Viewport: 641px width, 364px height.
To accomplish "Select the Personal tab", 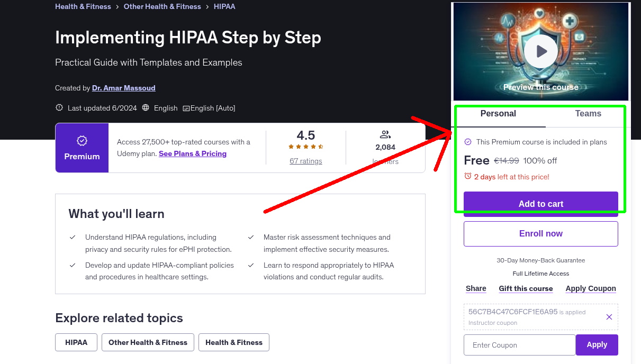I will [498, 113].
